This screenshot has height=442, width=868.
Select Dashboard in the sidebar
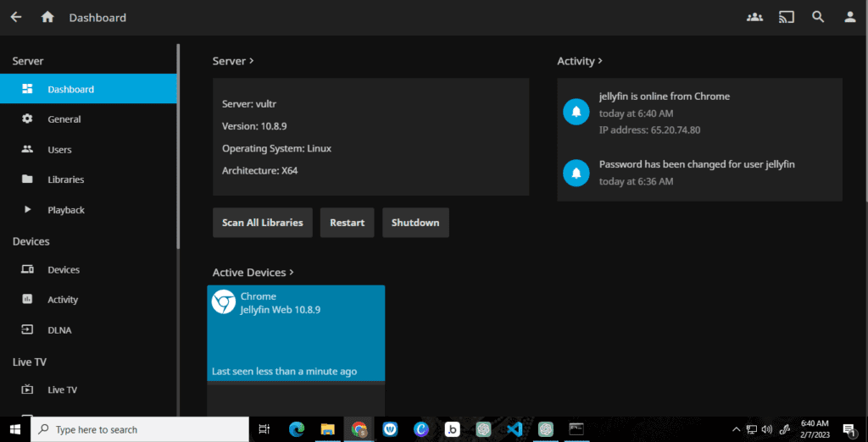(x=88, y=89)
